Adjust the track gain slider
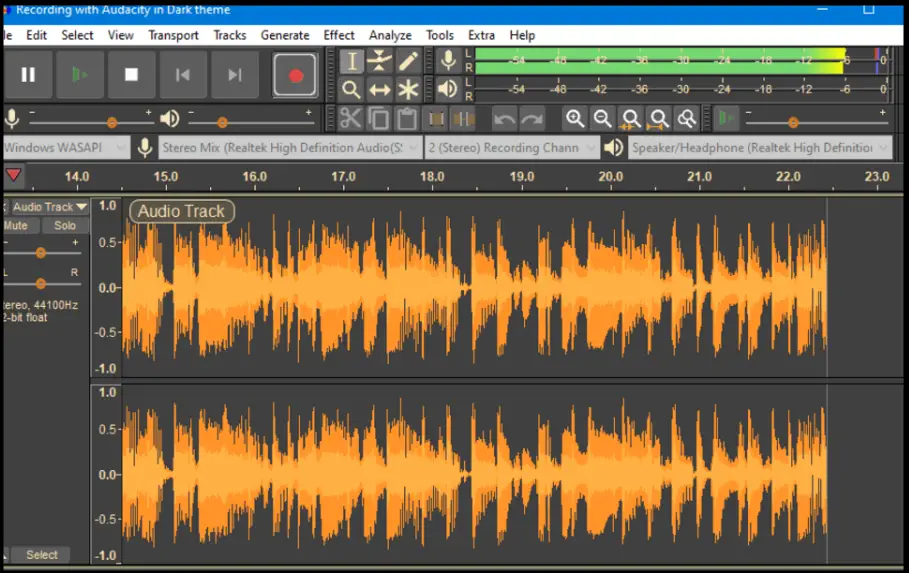The width and height of the screenshot is (909, 573). coord(41,253)
